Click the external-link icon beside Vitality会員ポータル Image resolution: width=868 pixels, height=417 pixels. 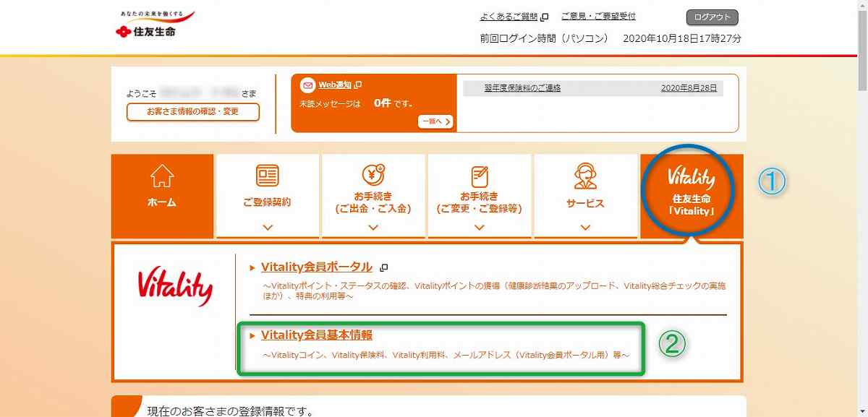coord(383,267)
